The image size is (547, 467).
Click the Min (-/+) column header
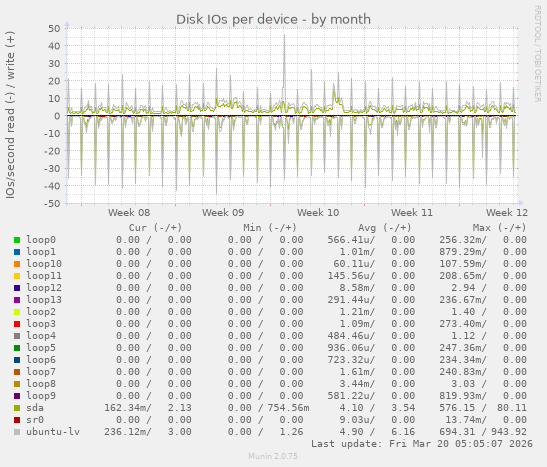pyautogui.click(x=270, y=228)
